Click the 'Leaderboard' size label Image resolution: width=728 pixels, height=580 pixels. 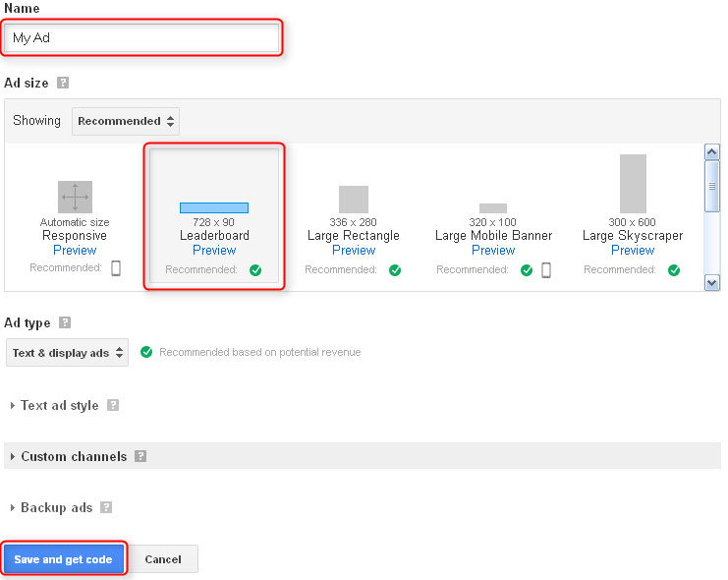(x=214, y=236)
